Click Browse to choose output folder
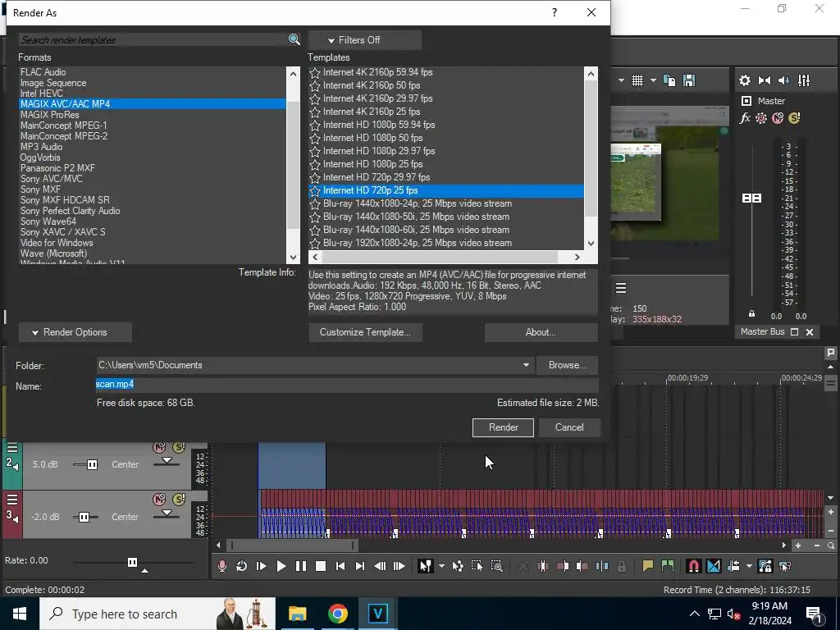Viewport: 840px width, 630px height. click(568, 365)
